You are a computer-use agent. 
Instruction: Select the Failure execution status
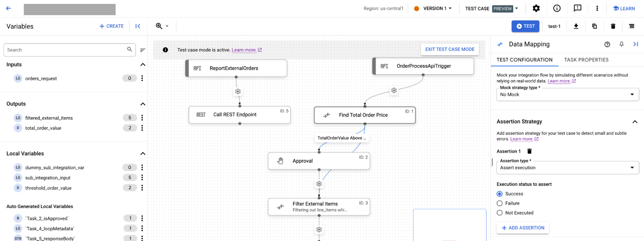(500, 203)
